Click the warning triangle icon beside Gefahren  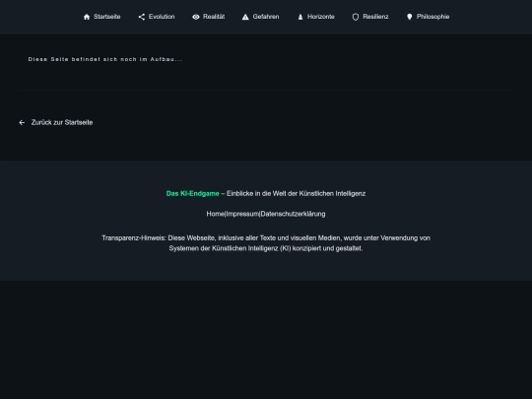[x=245, y=17]
